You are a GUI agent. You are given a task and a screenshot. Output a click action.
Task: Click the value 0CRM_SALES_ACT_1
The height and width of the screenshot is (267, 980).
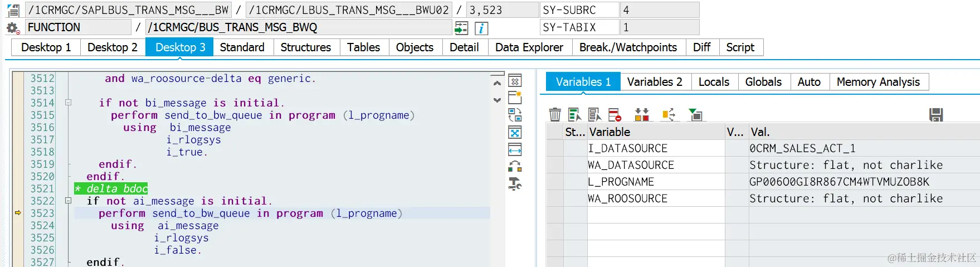802,148
